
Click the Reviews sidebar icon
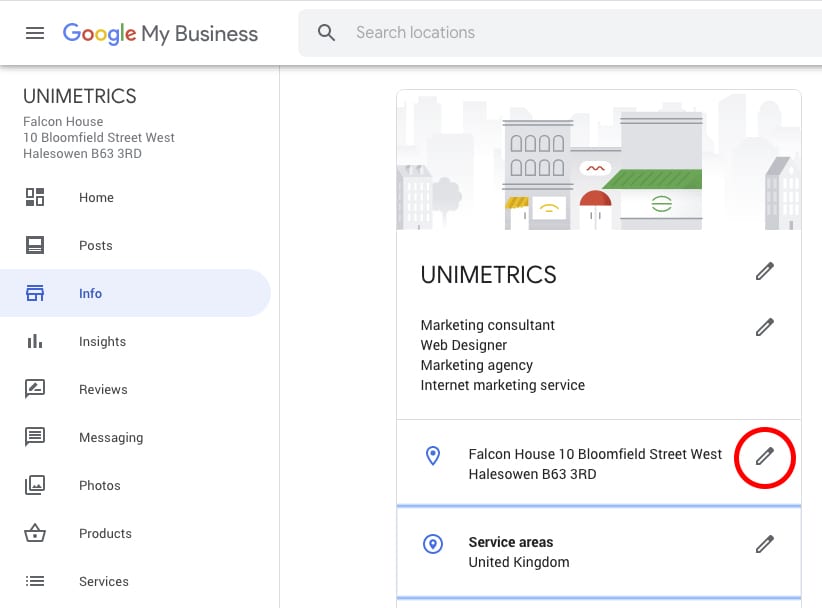tap(35, 389)
